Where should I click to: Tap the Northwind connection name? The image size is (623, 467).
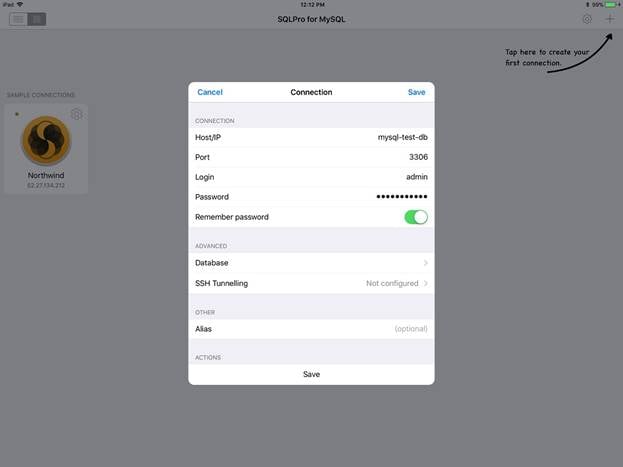[46, 175]
